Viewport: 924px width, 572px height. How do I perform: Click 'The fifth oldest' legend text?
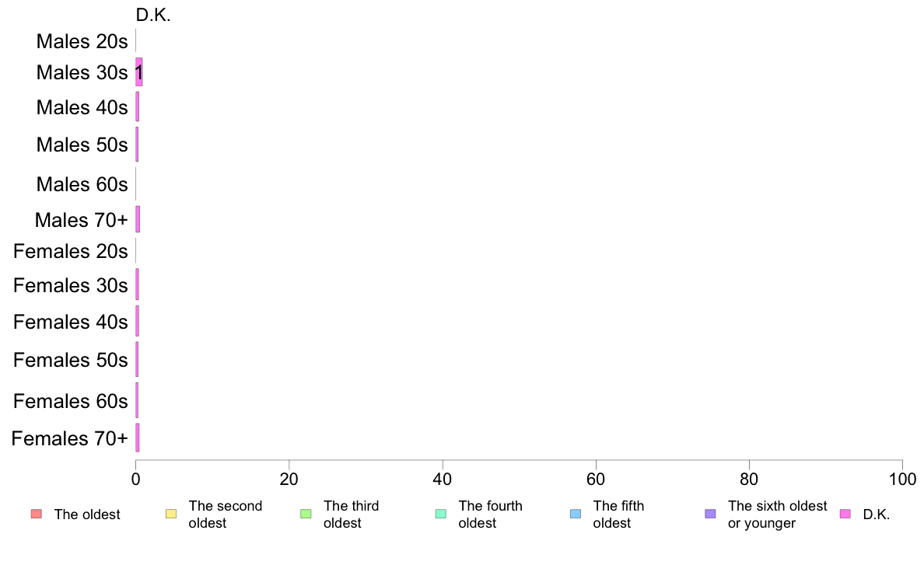619,514
